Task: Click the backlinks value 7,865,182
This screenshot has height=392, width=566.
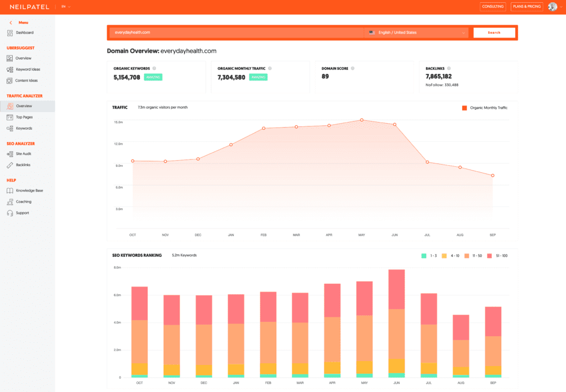Action: click(438, 76)
